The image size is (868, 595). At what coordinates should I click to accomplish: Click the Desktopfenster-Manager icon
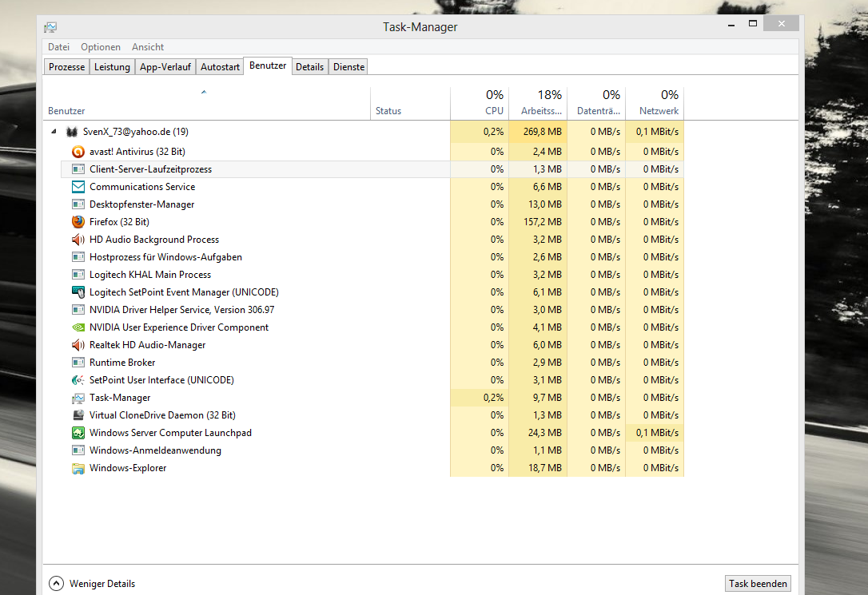78,204
